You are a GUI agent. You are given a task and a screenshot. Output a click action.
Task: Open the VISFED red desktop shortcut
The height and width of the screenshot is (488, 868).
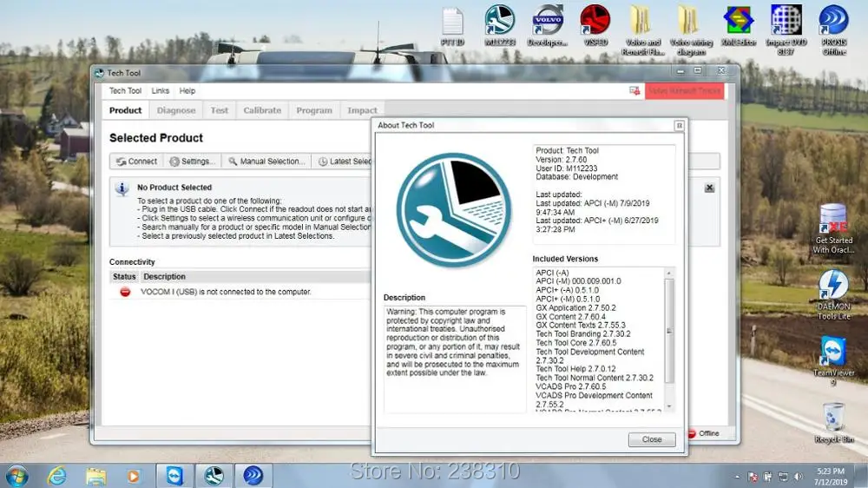pyautogui.click(x=595, y=25)
